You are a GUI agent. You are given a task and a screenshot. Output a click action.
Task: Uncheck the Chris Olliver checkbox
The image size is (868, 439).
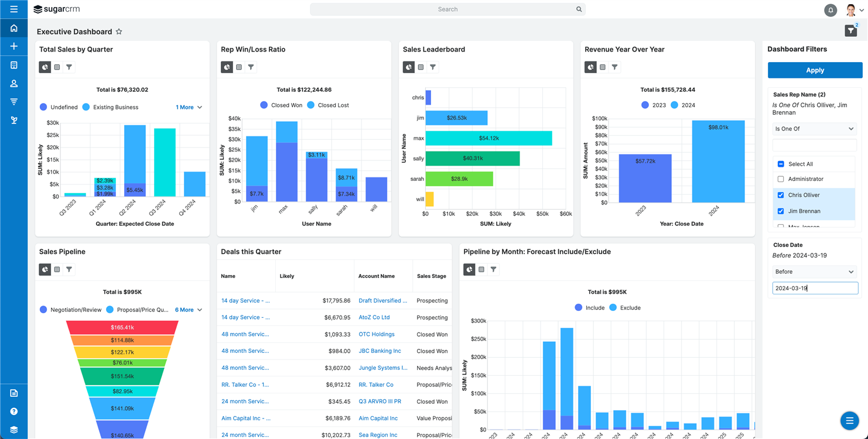point(781,195)
